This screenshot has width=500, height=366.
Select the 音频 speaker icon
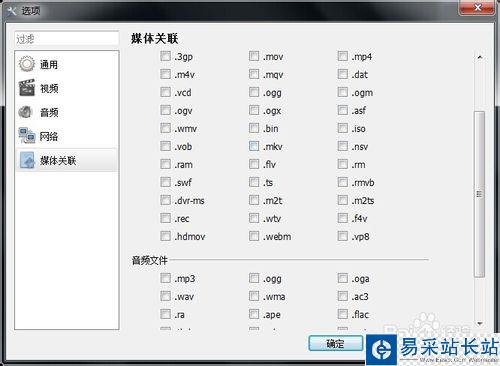26,112
